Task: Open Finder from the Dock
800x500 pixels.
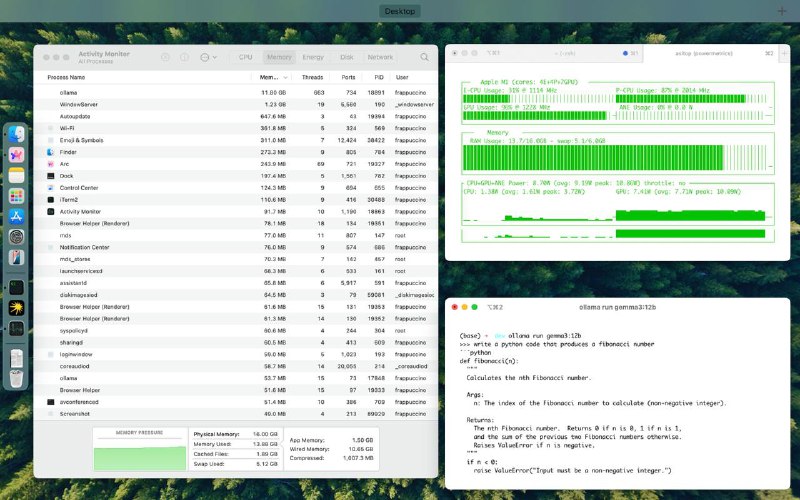Action: click(x=16, y=134)
